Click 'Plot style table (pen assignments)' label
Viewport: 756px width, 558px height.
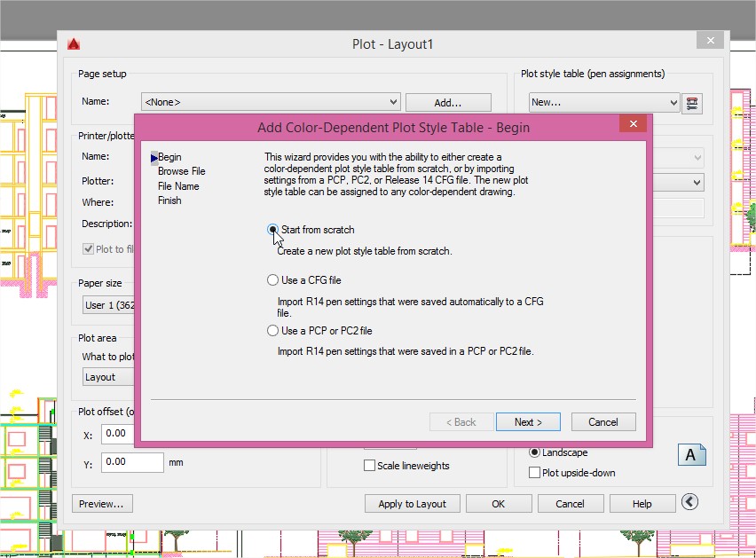coord(593,74)
